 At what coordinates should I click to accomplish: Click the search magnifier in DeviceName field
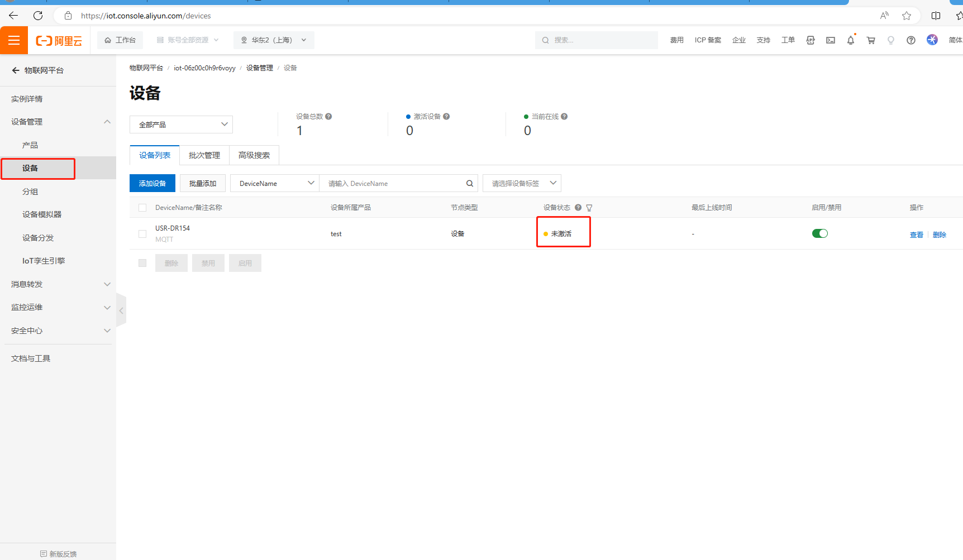(469, 184)
